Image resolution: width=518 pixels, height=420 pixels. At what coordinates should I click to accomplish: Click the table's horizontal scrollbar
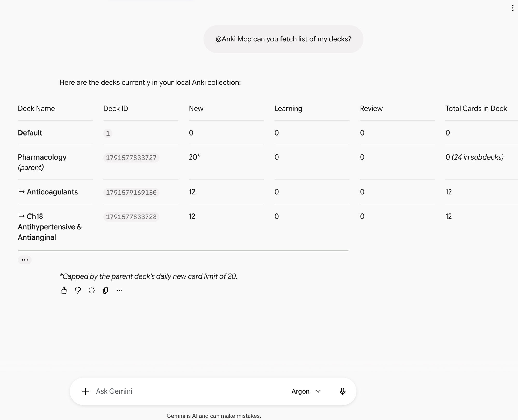point(183,250)
